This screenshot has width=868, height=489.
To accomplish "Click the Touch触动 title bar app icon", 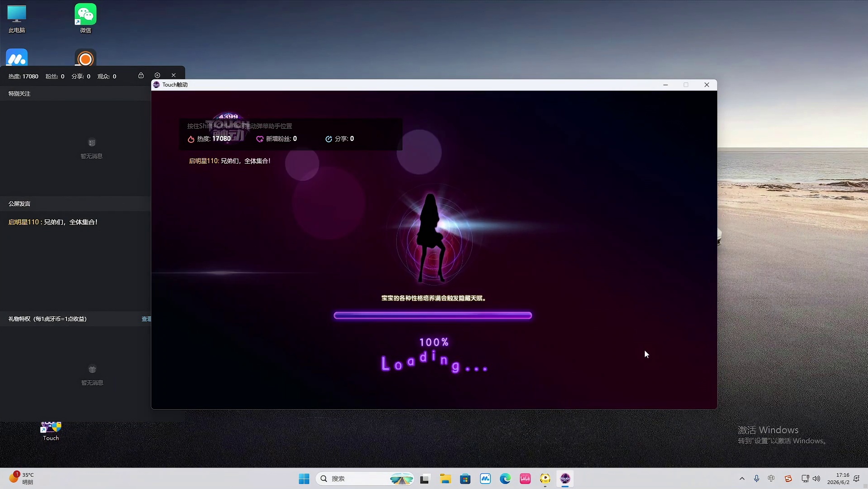I will coord(156,85).
